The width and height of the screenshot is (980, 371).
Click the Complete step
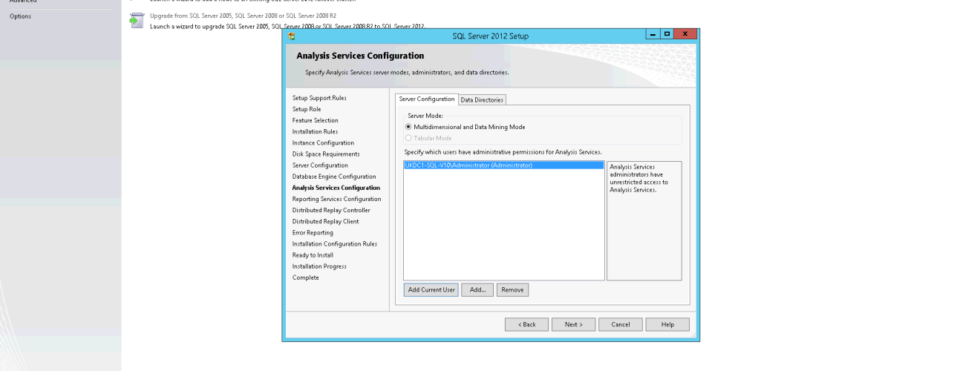(306, 278)
